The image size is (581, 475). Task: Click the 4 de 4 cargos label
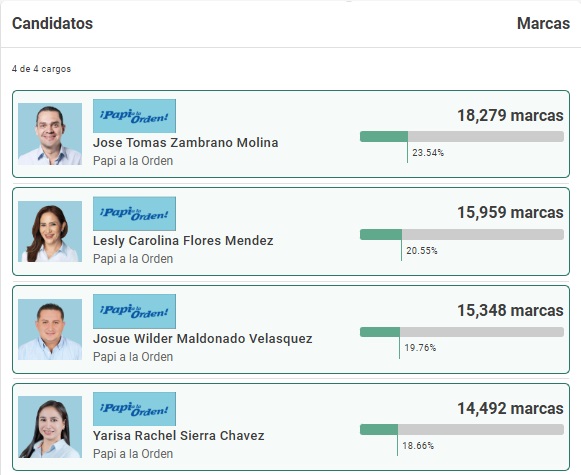point(41,69)
